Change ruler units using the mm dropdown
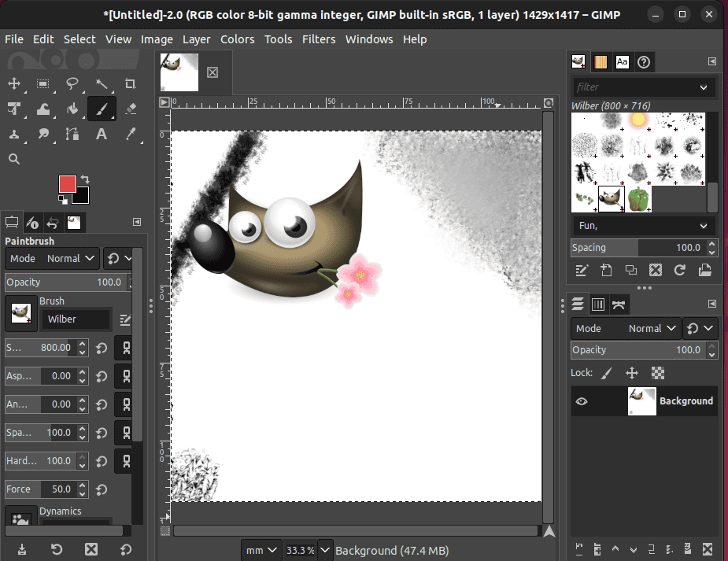Screen dimensions: 728x561 261,550
